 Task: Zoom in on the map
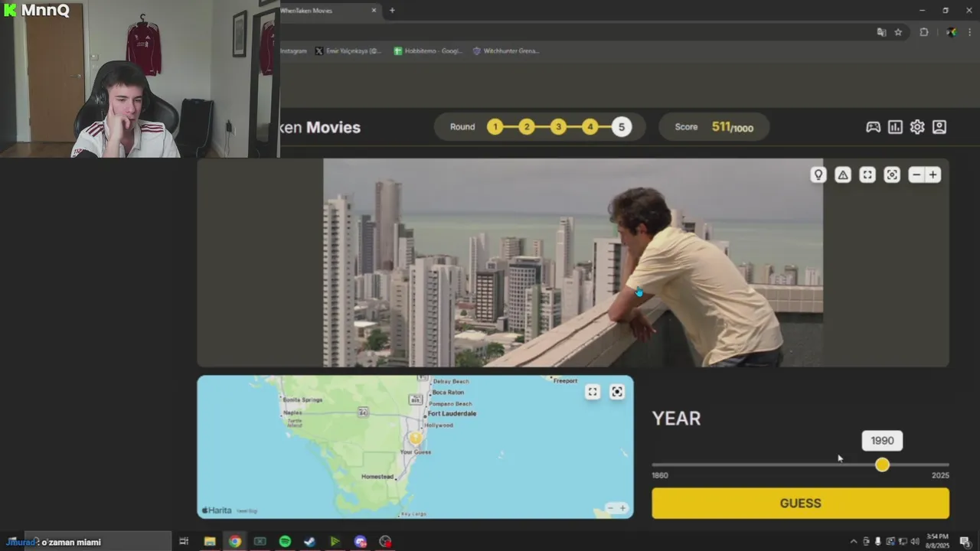(622, 508)
